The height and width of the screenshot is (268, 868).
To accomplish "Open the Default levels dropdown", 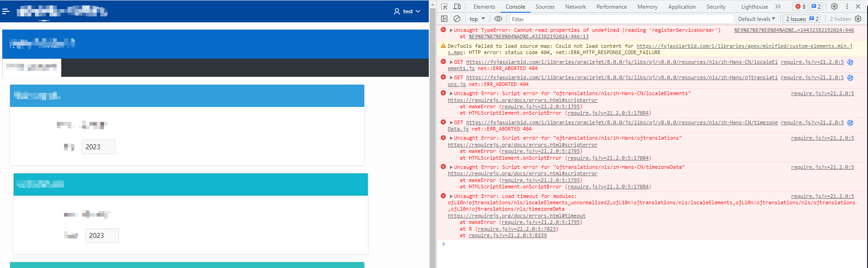I will click(756, 19).
